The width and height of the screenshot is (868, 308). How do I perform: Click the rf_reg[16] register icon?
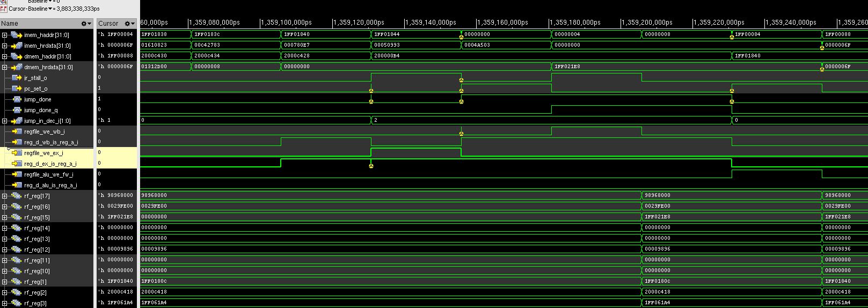click(16, 207)
